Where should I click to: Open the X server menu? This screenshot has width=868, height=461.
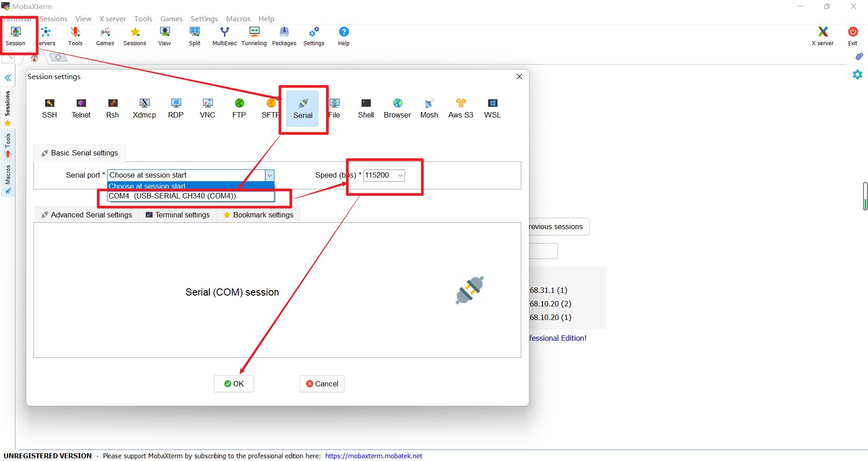click(113, 19)
